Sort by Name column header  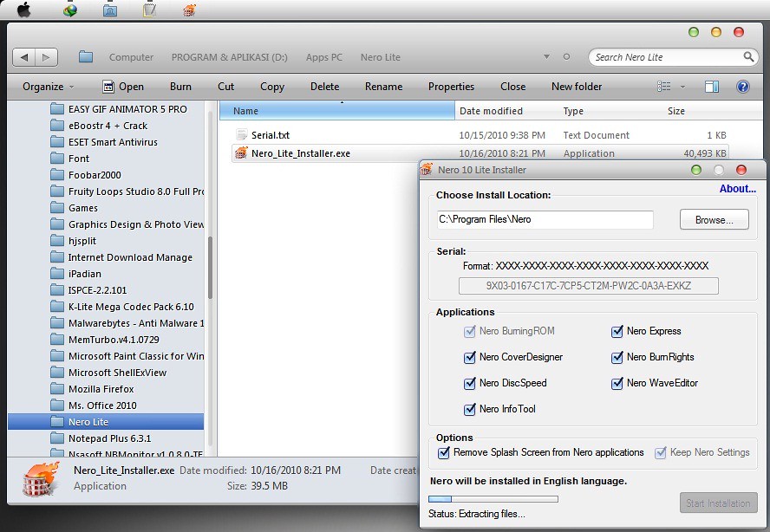pos(336,111)
